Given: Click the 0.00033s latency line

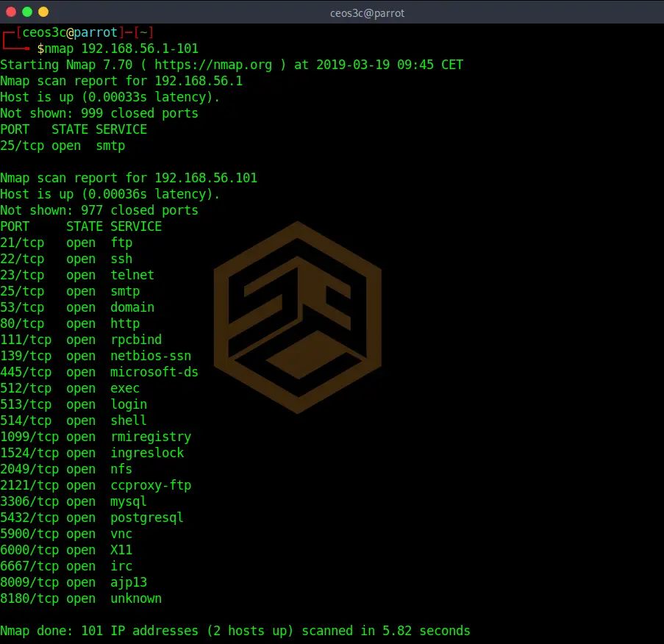Looking at the screenshot, I should coord(110,97).
